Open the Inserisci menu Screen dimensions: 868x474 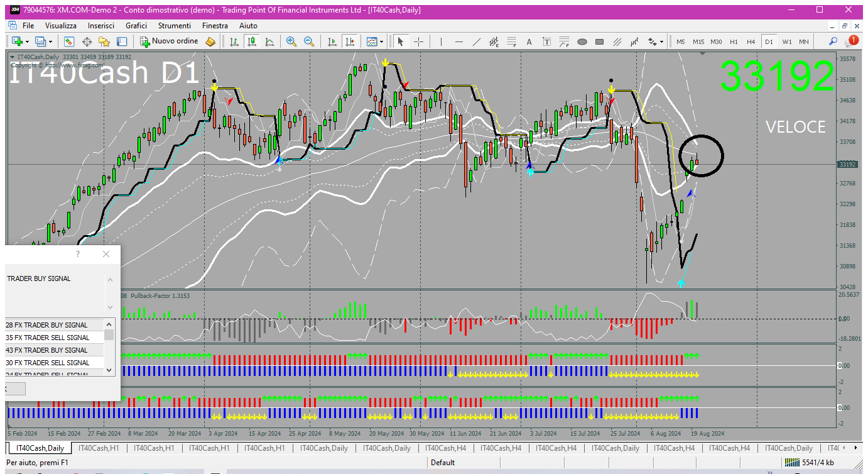coord(101,26)
